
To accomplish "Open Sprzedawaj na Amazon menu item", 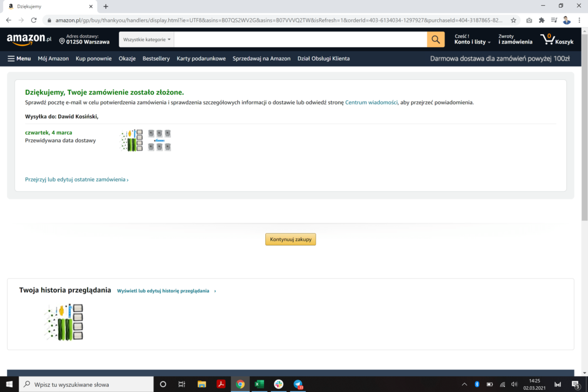I will point(262,58).
